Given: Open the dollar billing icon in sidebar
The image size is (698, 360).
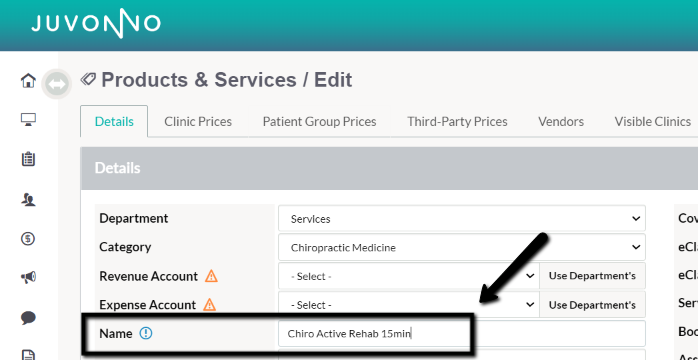Looking at the screenshot, I should (x=28, y=239).
